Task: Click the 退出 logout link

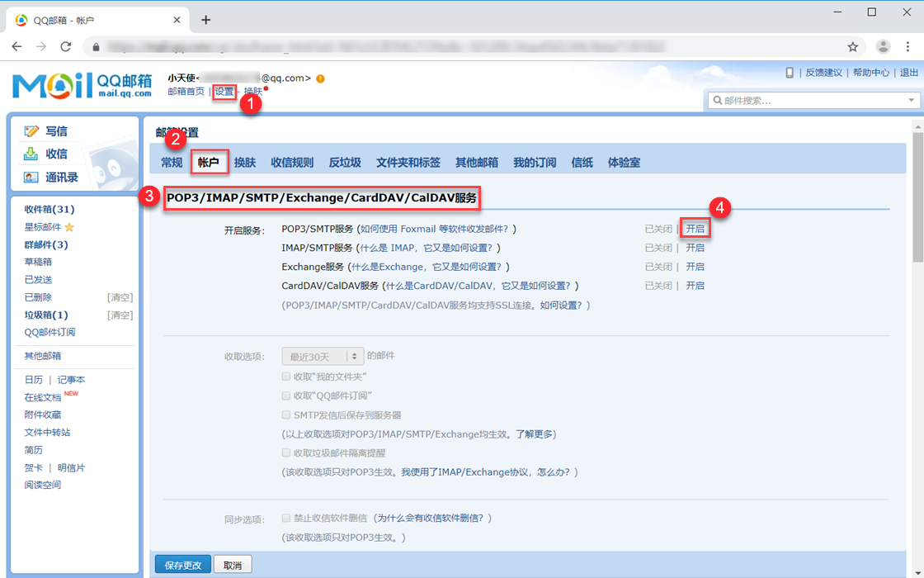Action: pyautogui.click(x=909, y=73)
